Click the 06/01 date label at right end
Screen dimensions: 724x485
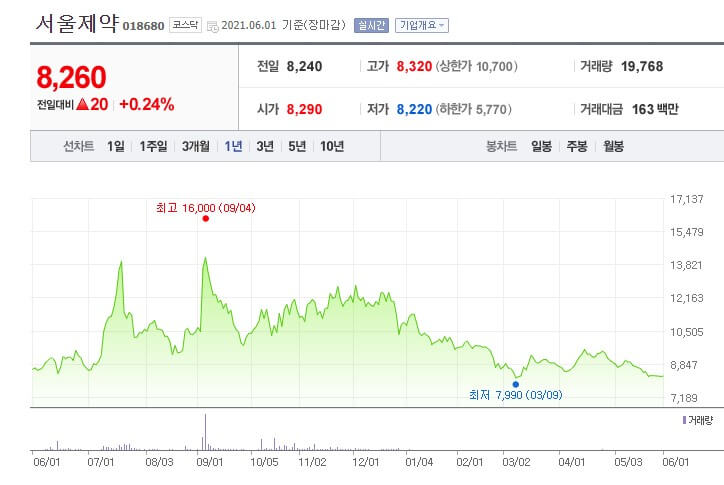676,462
